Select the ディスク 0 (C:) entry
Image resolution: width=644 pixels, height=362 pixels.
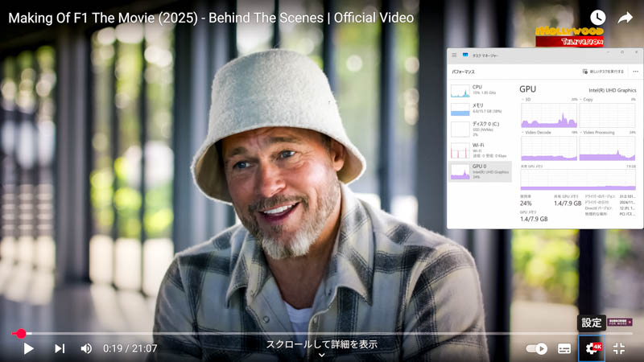(x=480, y=129)
